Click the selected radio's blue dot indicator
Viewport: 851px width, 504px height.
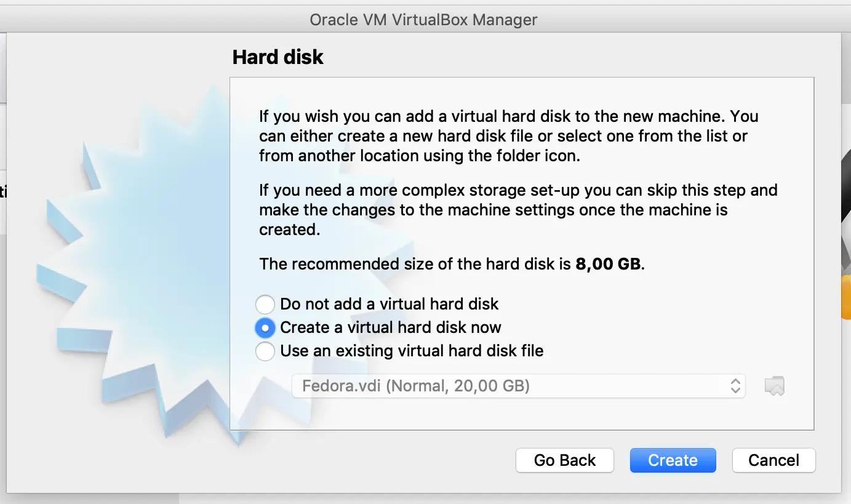click(265, 327)
